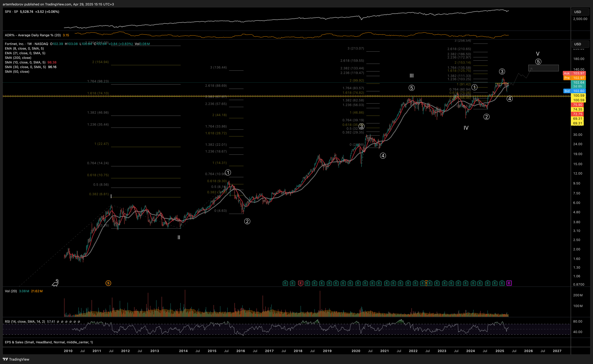593x364 pixels.
Task: Click the 2027 time axis label
Action: point(557,351)
